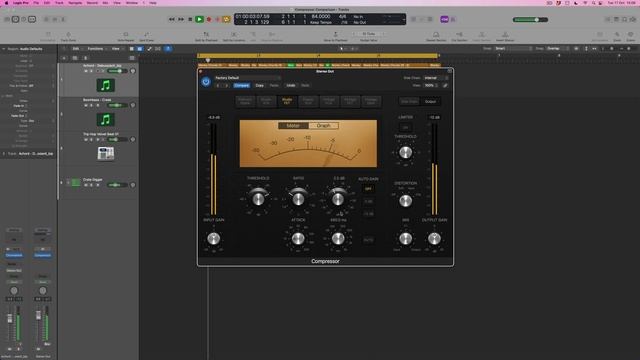Click the green Play button in transport
The width and height of the screenshot is (640, 360).
200,19
